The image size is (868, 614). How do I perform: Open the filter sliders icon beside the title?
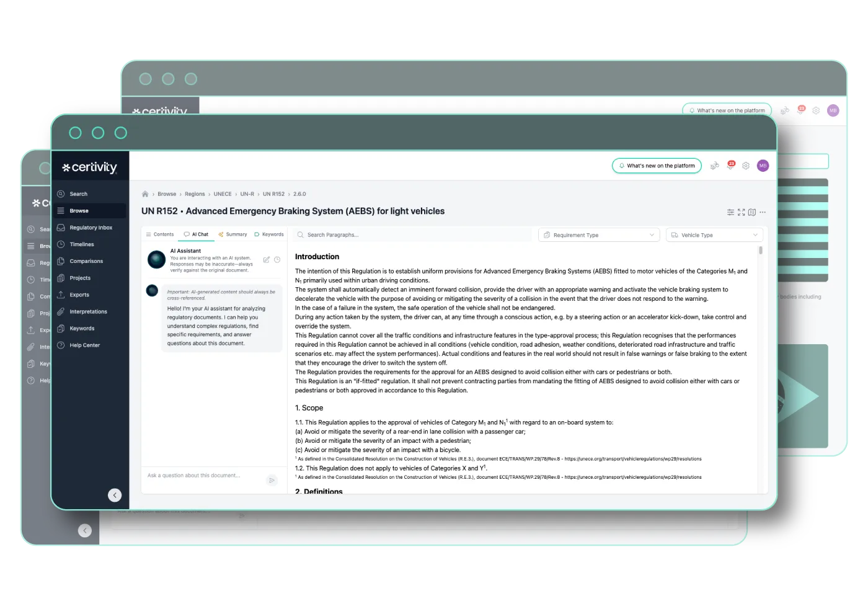[731, 212]
